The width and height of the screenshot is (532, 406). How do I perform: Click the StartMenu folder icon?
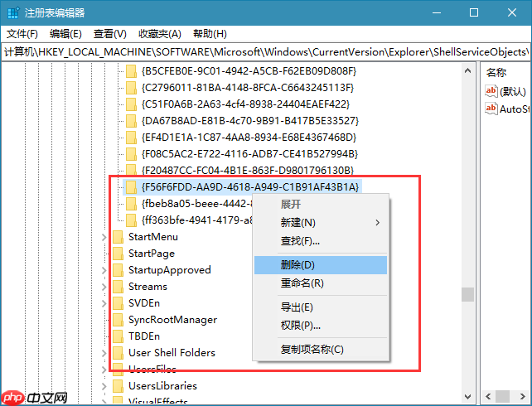pyautogui.click(x=118, y=237)
